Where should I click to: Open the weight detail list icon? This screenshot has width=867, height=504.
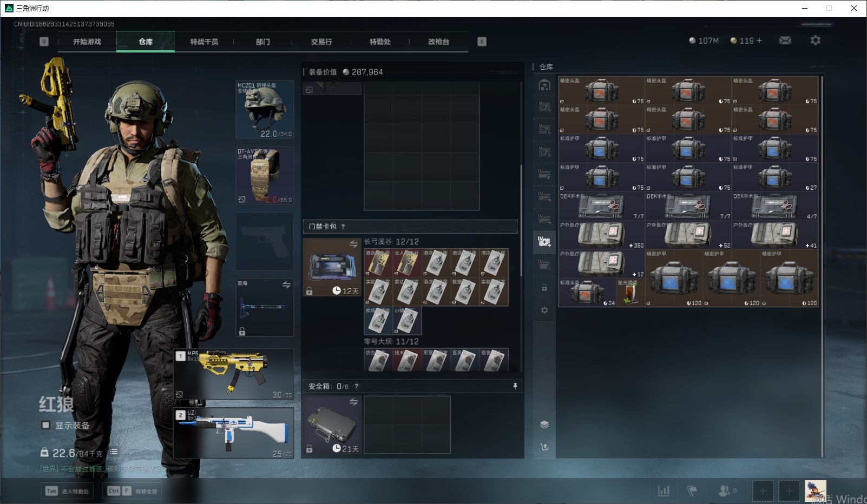click(x=114, y=452)
